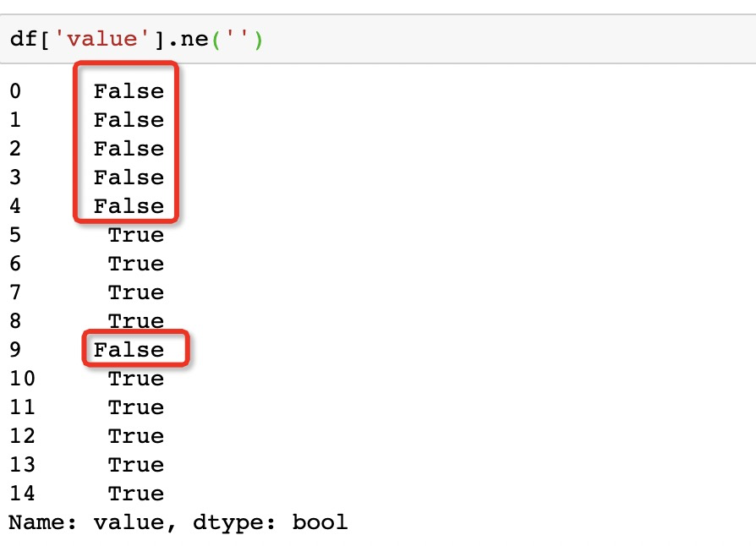Select the True value in row 12
The height and width of the screenshot is (546, 756).
click(x=136, y=436)
